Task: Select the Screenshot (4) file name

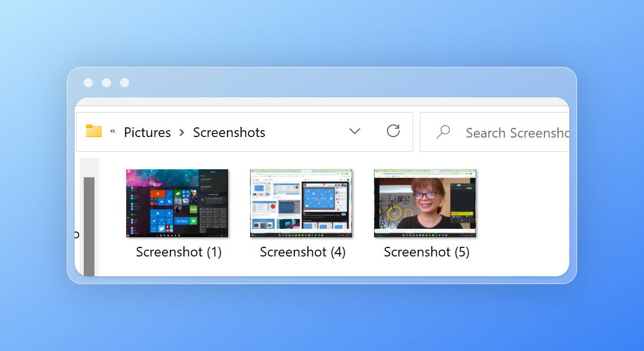Action: [302, 252]
